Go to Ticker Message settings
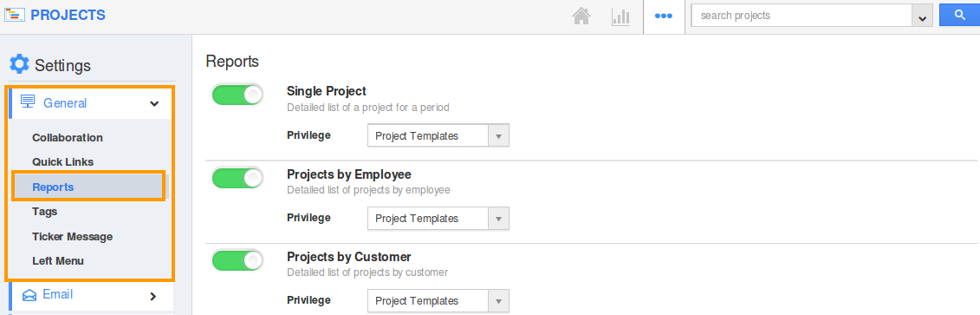Screen dimensions: 980x315 click(73, 237)
